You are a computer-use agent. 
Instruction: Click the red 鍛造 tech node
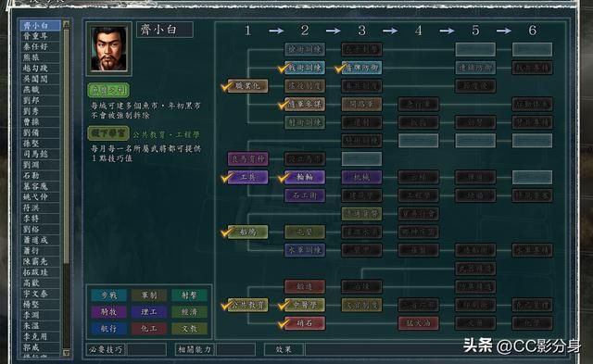[x=305, y=286]
